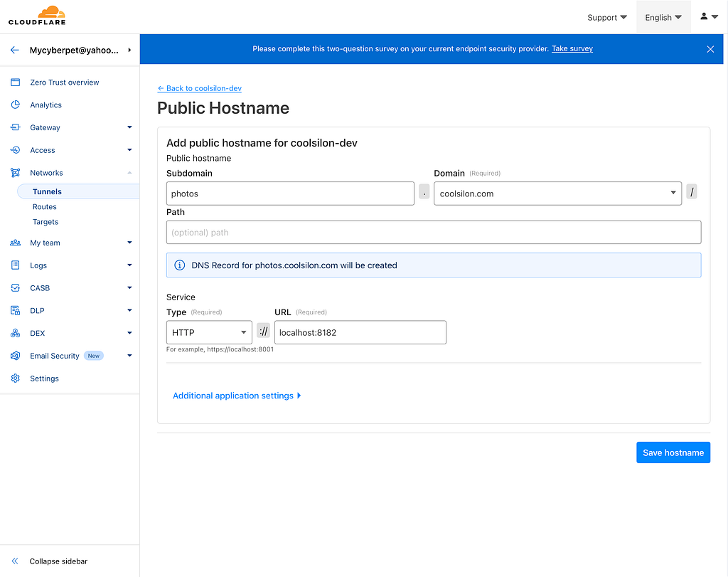Click the Gateway sidebar icon
This screenshot has height=577, width=728.
(x=16, y=127)
